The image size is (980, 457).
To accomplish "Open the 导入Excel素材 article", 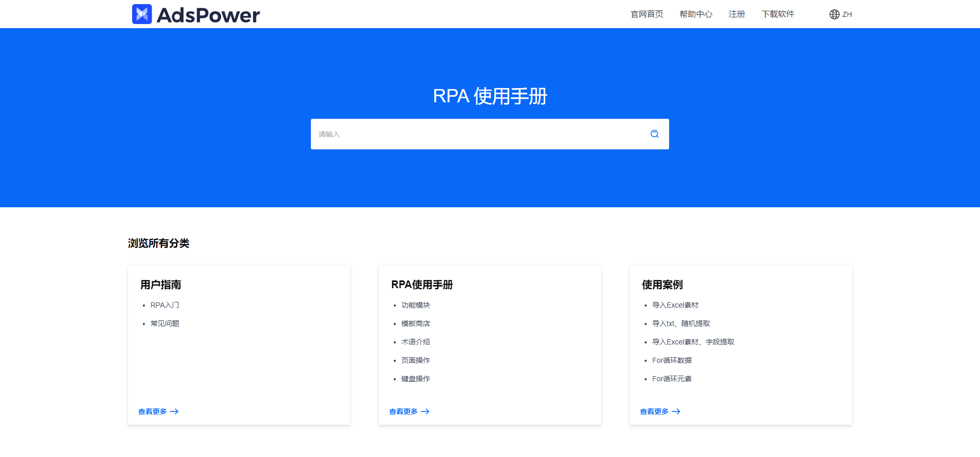I will pos(675,305).
